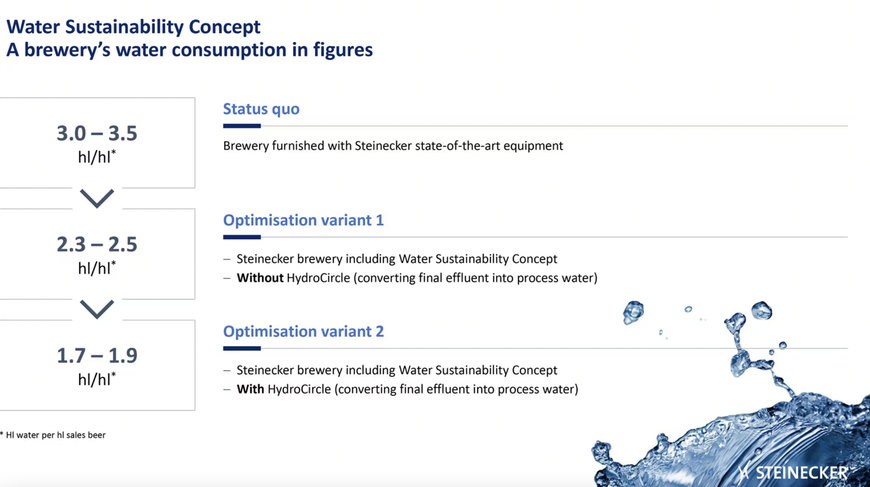Click the 'hl/hl*' unit under 3.0 – 3.5
Image resolution: width=870 pixels, height=487 pixels.
(97, 157)
